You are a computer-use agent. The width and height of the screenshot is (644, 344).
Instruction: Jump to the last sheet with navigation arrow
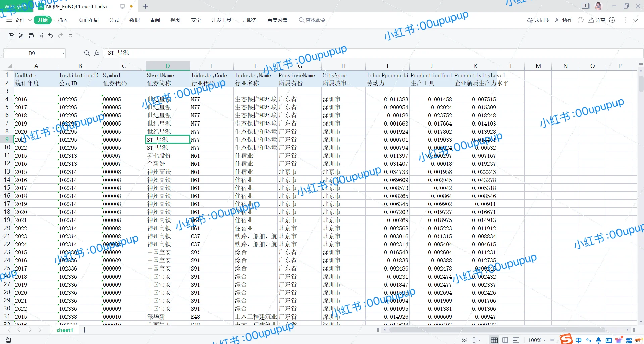(x=41, y=330)
